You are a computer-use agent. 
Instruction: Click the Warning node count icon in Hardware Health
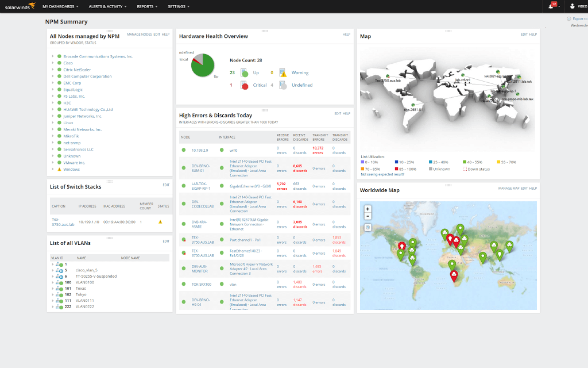click(283, 72)
